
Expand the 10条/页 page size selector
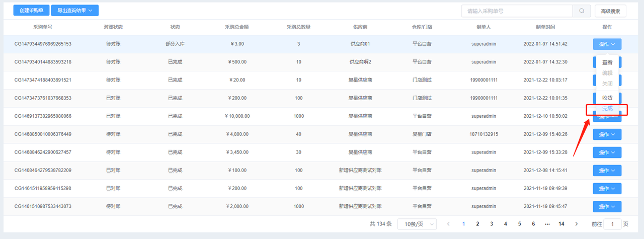(417, 224)
